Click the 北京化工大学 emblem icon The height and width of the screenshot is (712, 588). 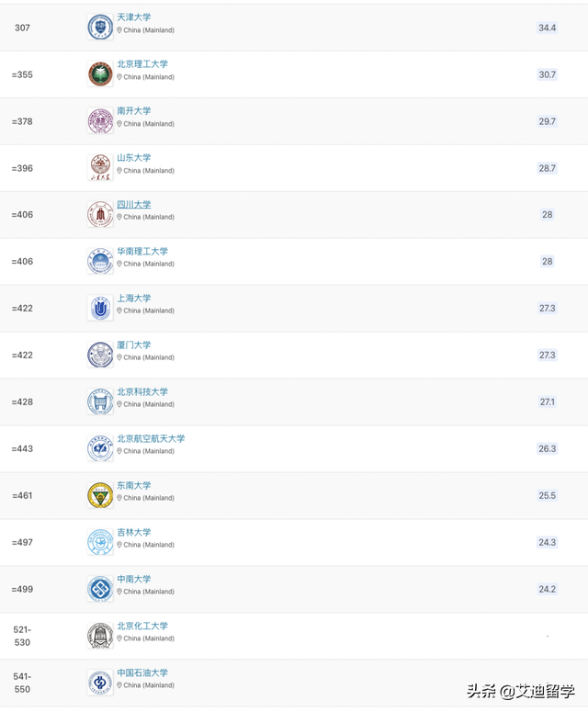(100, 635)
